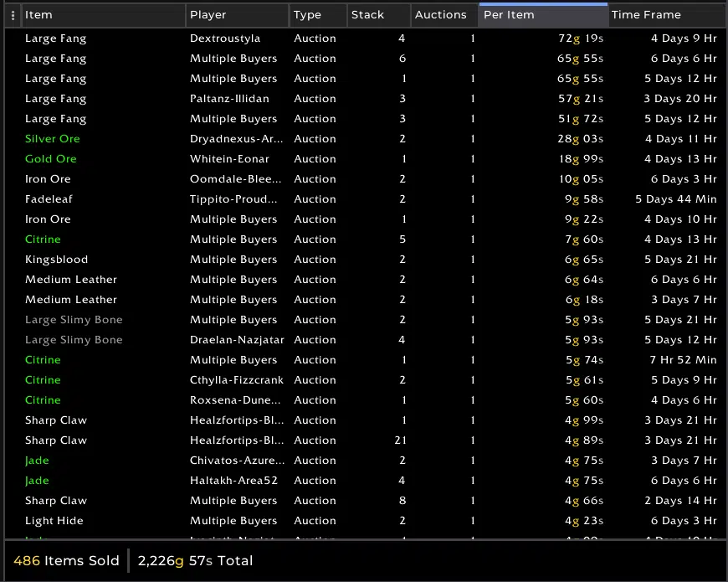Select the Gold Ore auction row

(51, 159)
